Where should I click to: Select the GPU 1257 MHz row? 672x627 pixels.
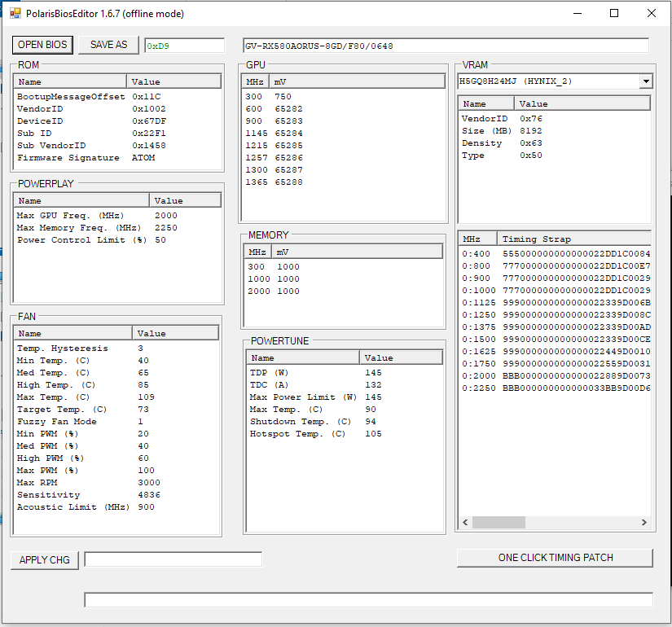point(344,158)
